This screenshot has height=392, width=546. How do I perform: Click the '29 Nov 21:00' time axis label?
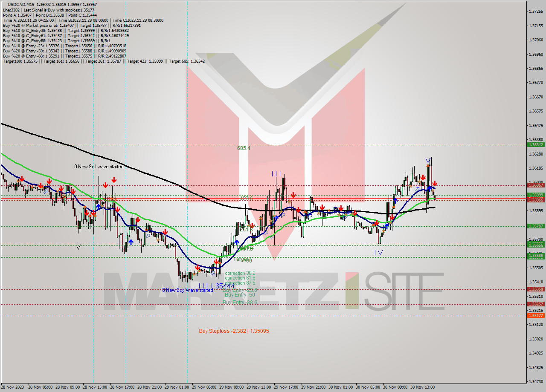tap(313, 387)
